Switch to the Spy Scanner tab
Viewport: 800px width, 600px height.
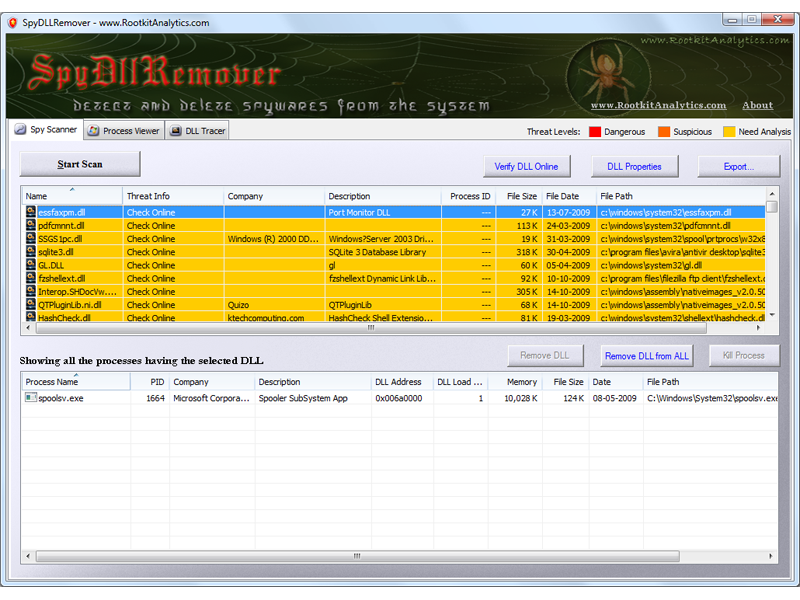pos(46,130)
